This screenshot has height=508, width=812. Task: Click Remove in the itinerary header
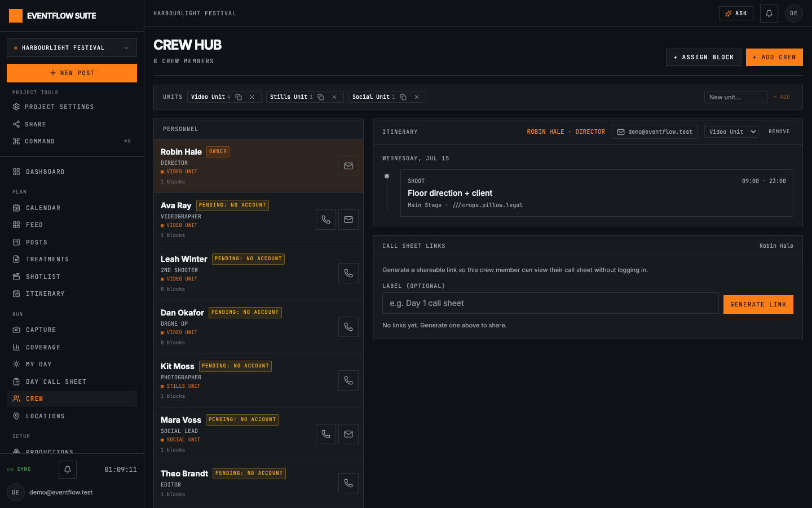tap(779, 132)
